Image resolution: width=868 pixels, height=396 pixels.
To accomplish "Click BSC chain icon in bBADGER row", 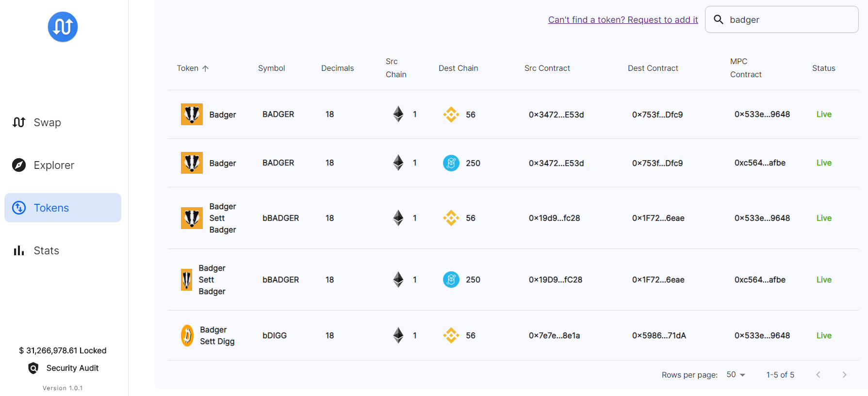I will tap(451, 218).
